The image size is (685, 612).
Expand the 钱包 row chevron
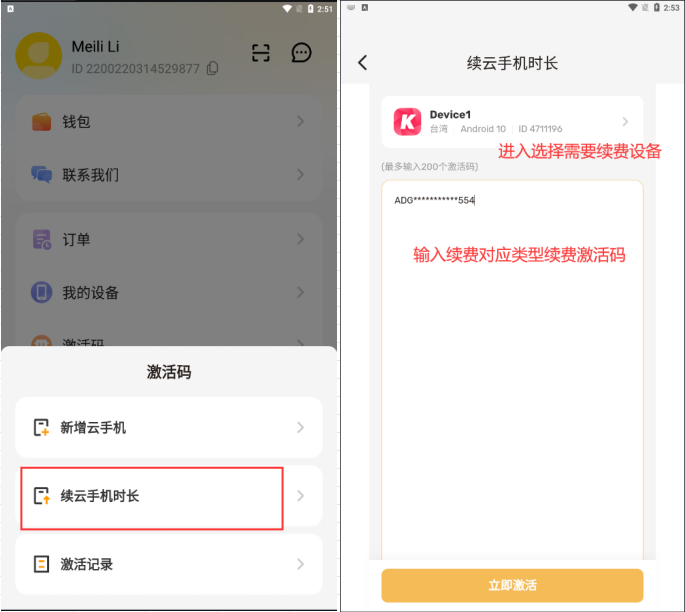[x=300, y=121]
